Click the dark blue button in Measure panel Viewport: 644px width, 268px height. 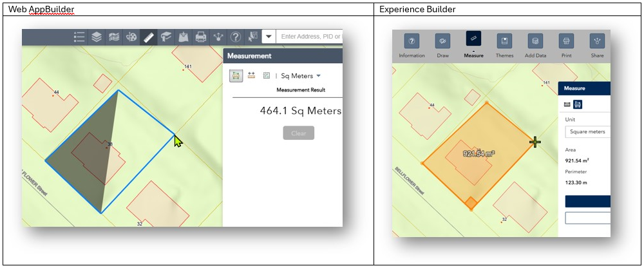[x=588, y=202]
